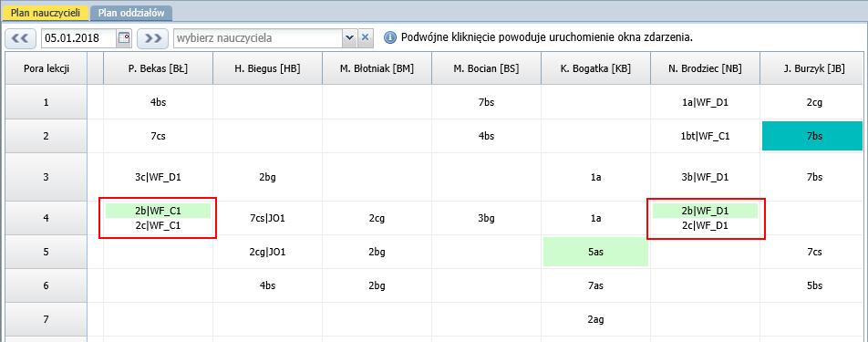
Task: Select the M. Bocian [BS] column header
Action: point(486,68)
